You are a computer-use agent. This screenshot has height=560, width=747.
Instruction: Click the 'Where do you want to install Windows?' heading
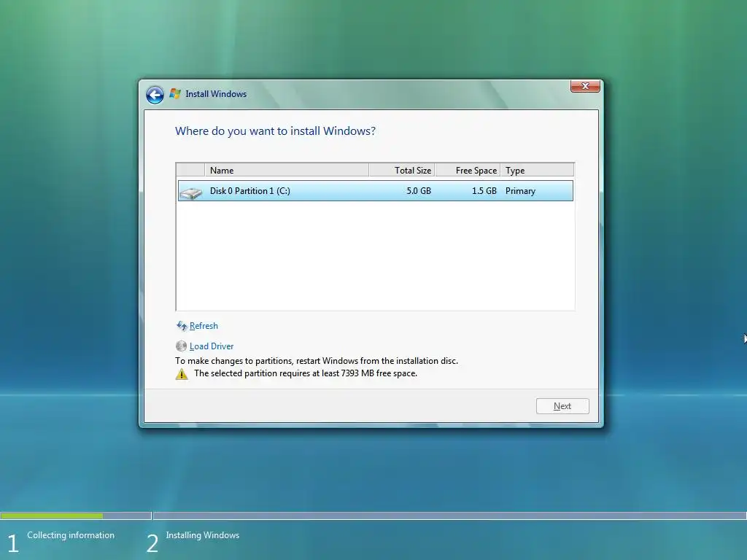[x=275, y=131]
